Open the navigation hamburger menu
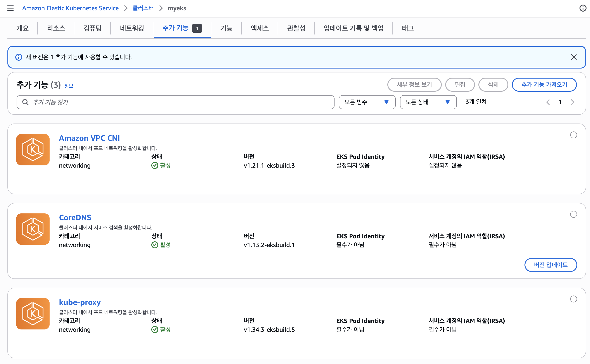This screenshot has height=364, width=590. (10, 8)
